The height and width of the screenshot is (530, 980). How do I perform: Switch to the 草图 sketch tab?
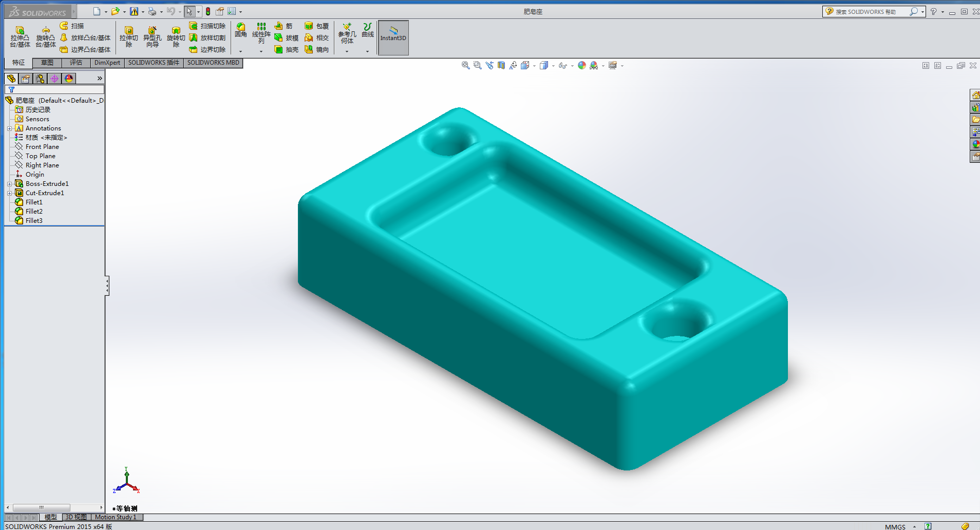pyautogui.click(x=47, y=63)
